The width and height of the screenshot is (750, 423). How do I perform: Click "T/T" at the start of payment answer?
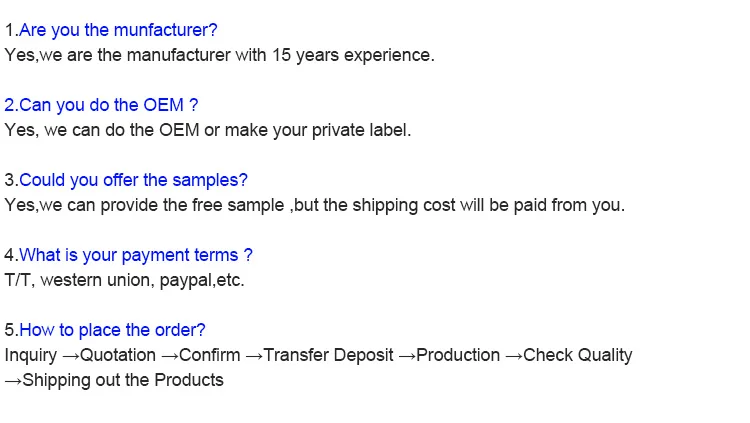(18, 280)
